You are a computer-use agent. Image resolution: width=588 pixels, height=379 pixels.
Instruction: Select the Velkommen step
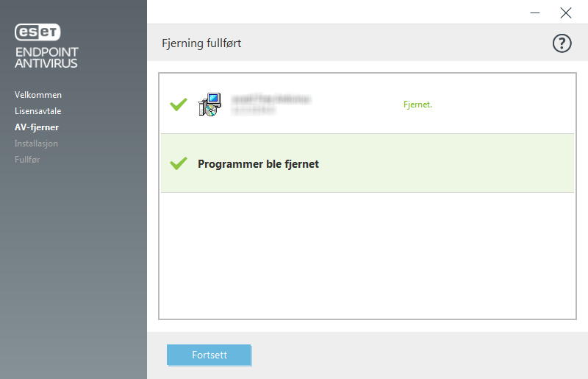(x=38, y=95)
